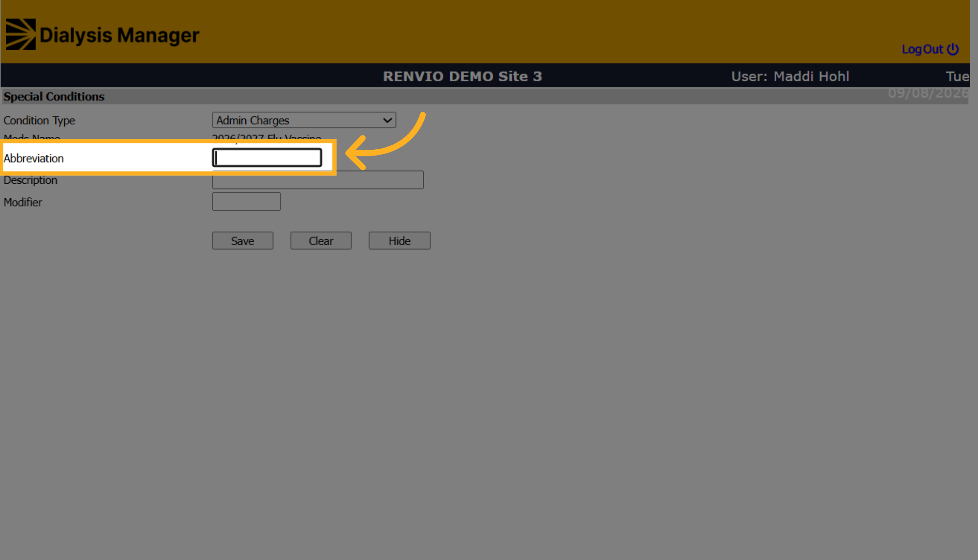Viewport: 978px width, 560px height.
Task: Click the Dialysis Manager logo icon
Action: pos(21,34)
